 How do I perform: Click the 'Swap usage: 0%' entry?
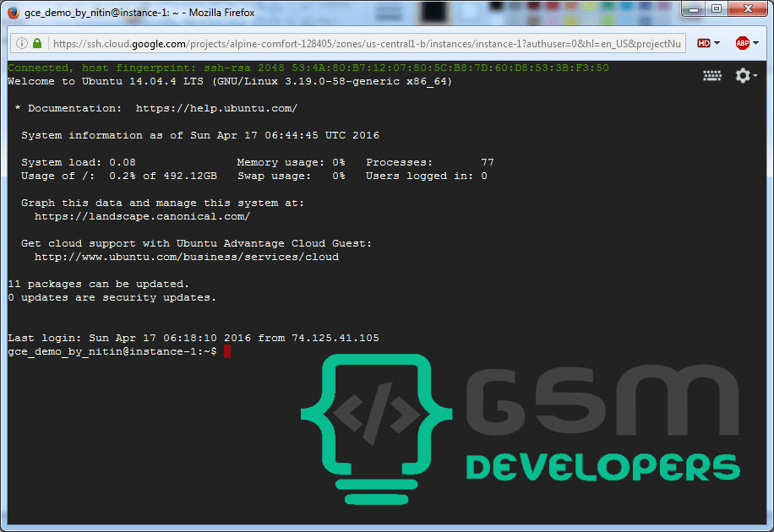291,176
